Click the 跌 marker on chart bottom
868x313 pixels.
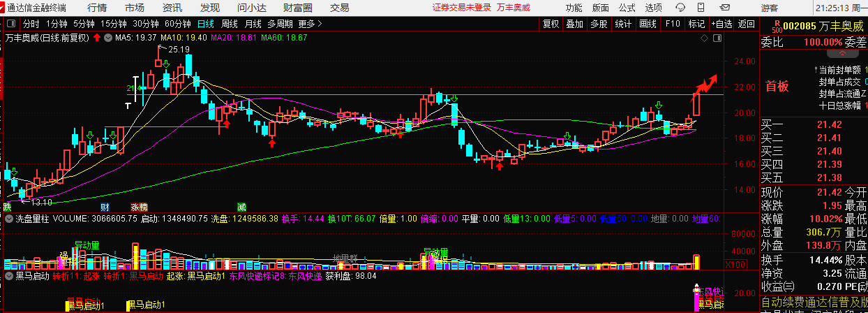[7, 207]
